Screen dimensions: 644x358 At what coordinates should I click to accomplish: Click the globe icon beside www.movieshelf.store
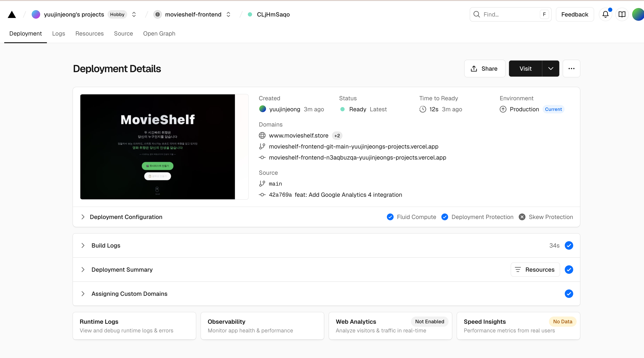click(262, 135)
